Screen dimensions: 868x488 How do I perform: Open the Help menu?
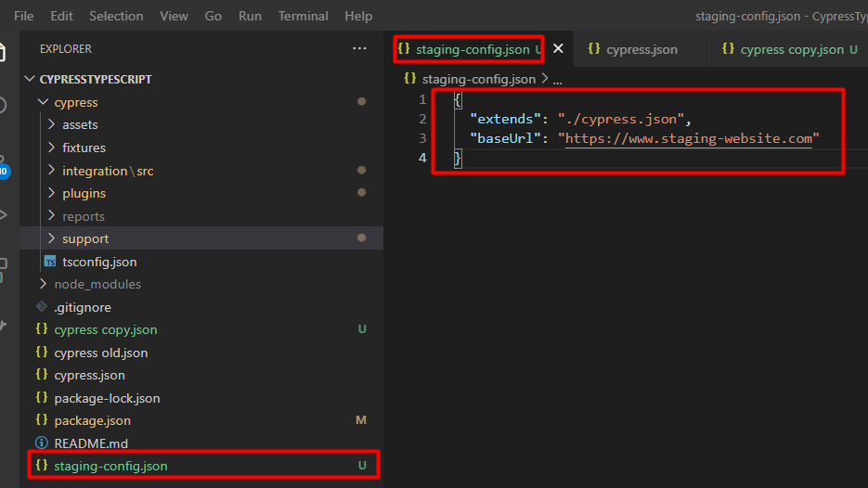[358, 16]
